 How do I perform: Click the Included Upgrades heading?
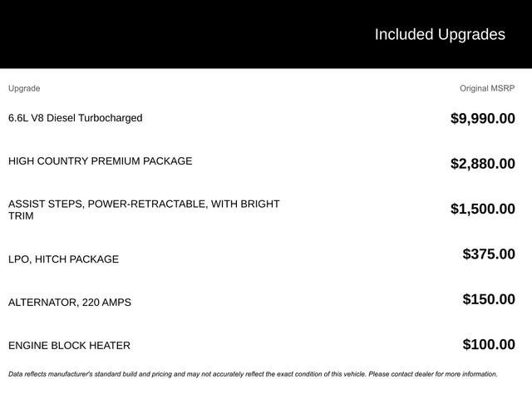click(439, 34)
